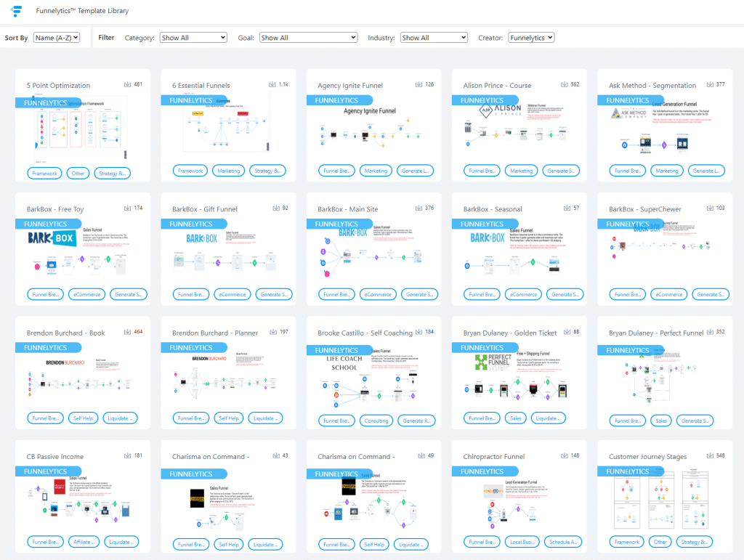Image resolution: width=744 pixels, height=560 pixels.
Task: Click the Funnelytics logo icon
Action: [x=16, y=11]
